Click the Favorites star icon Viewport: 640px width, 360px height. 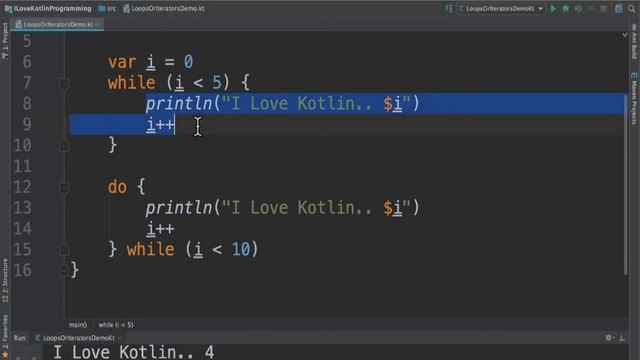5,356
